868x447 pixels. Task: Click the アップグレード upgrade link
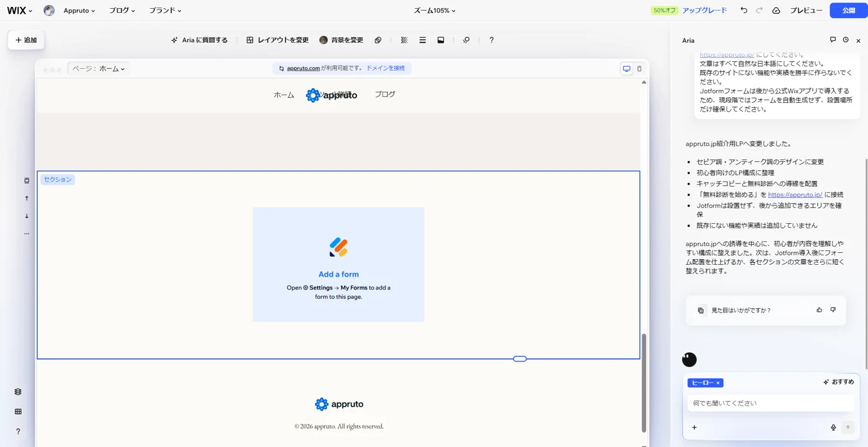tap(705, 11)
